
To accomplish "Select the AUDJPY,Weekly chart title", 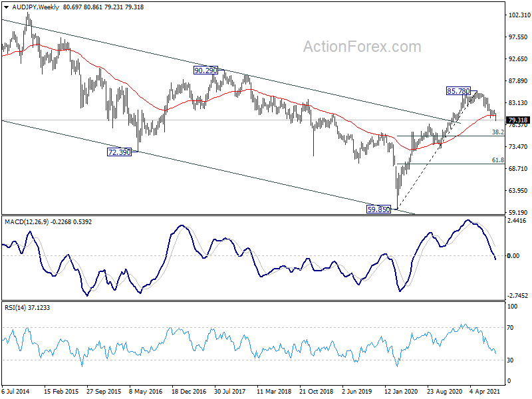I will 36,7.
